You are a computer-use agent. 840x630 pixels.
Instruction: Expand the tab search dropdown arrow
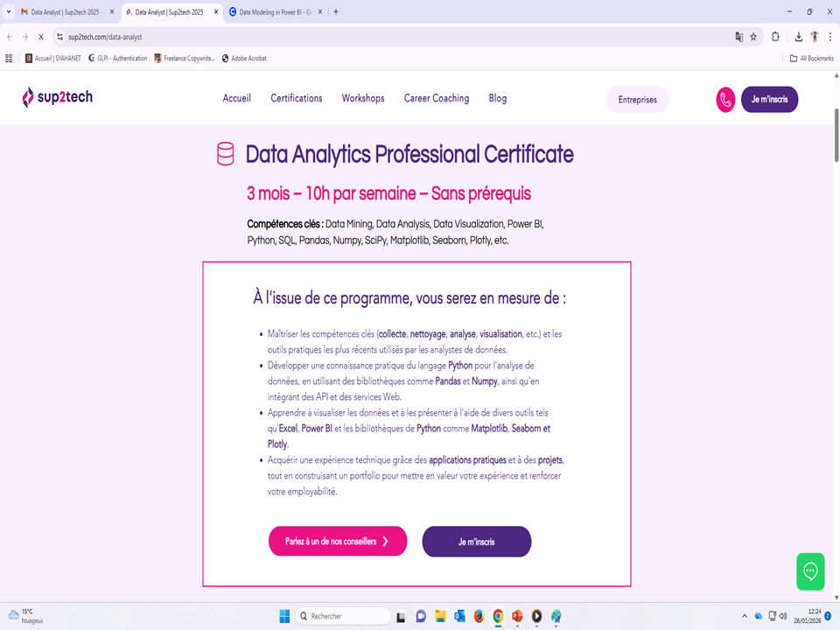tap(9, 12)
